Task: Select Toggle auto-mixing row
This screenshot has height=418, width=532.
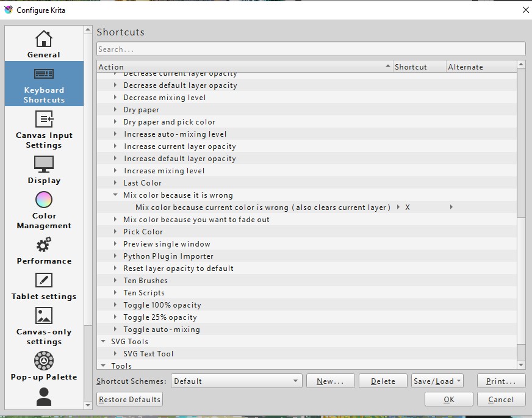Action: pos(307,330)
